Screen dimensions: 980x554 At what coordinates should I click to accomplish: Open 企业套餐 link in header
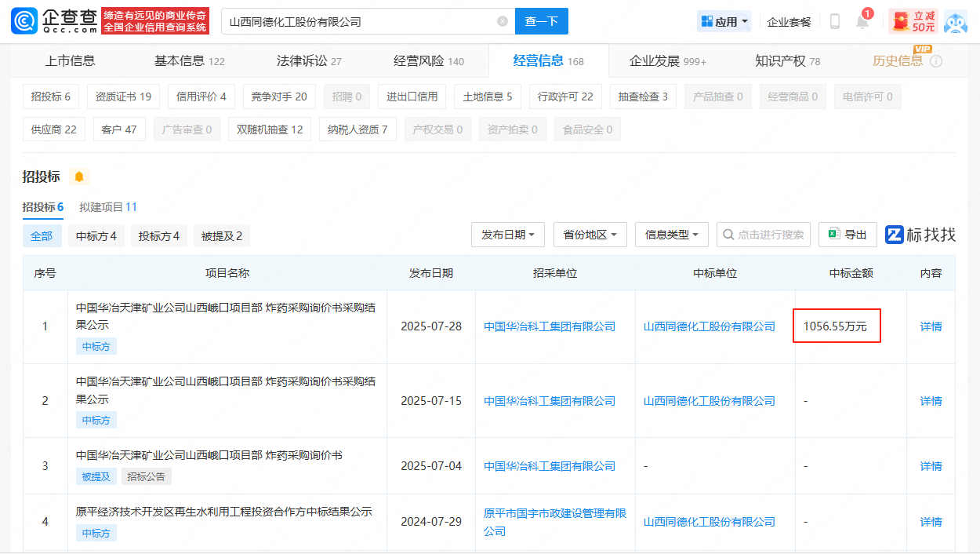[789, 22]
